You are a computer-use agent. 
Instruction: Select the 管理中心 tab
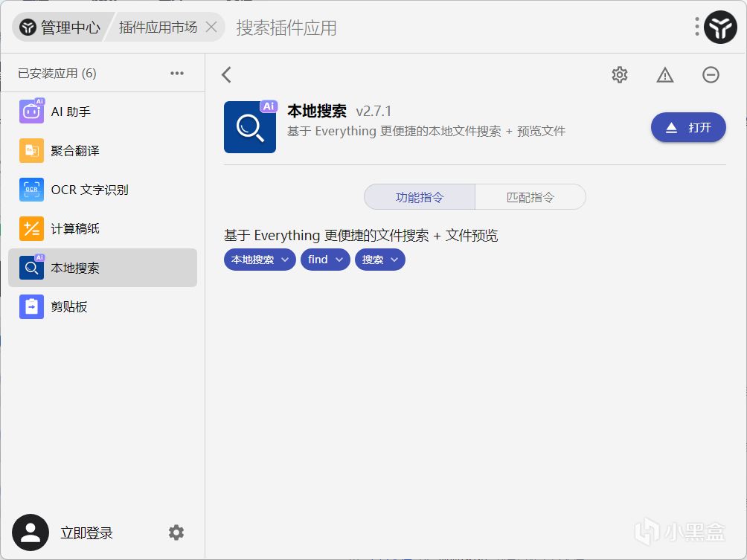point(61,27)
